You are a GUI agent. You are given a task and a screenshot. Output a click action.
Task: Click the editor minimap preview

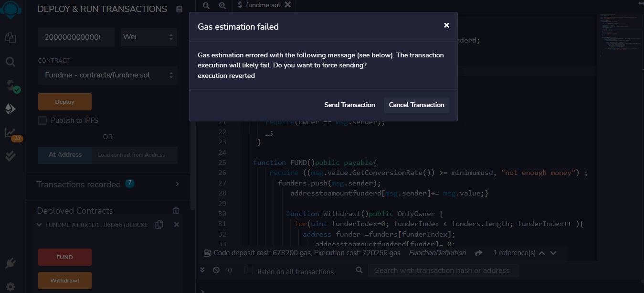[620, 36]
